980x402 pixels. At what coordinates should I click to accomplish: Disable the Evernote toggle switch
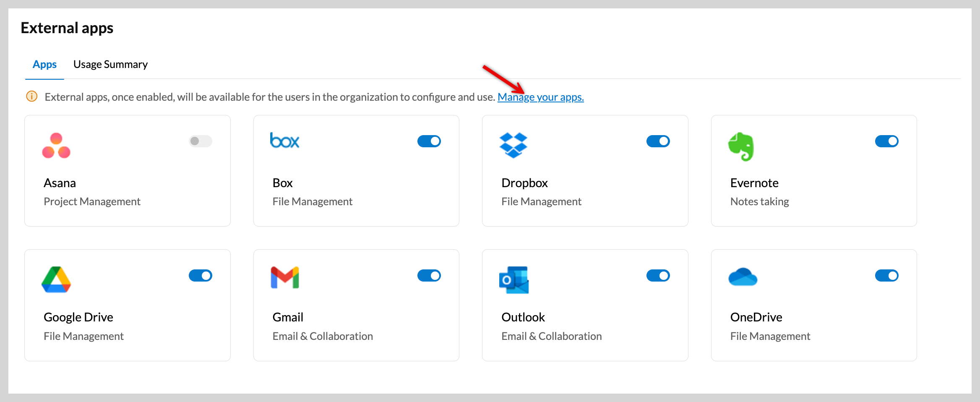click(886, 141)
